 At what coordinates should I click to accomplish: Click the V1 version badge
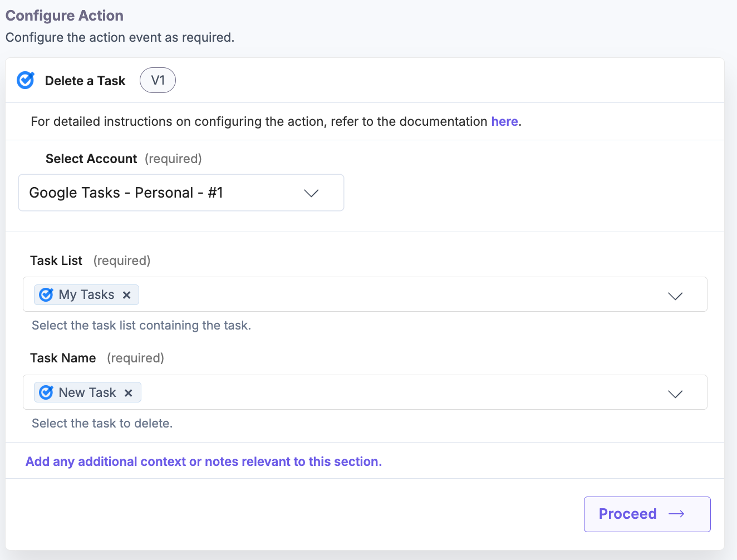click(x=158, y=80)
